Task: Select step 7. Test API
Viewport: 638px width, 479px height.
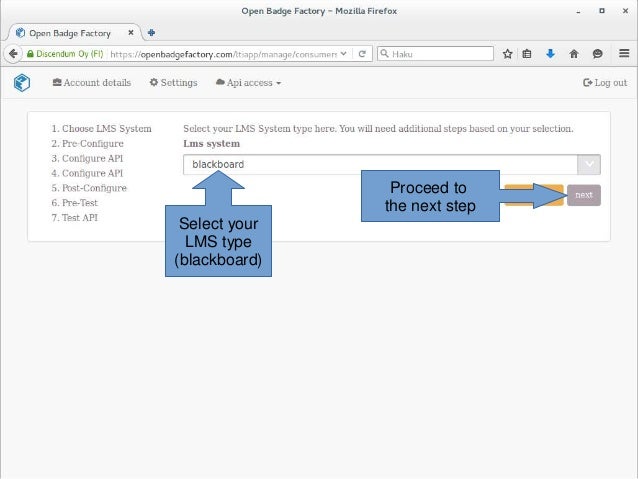Action: tap(74, 218)
